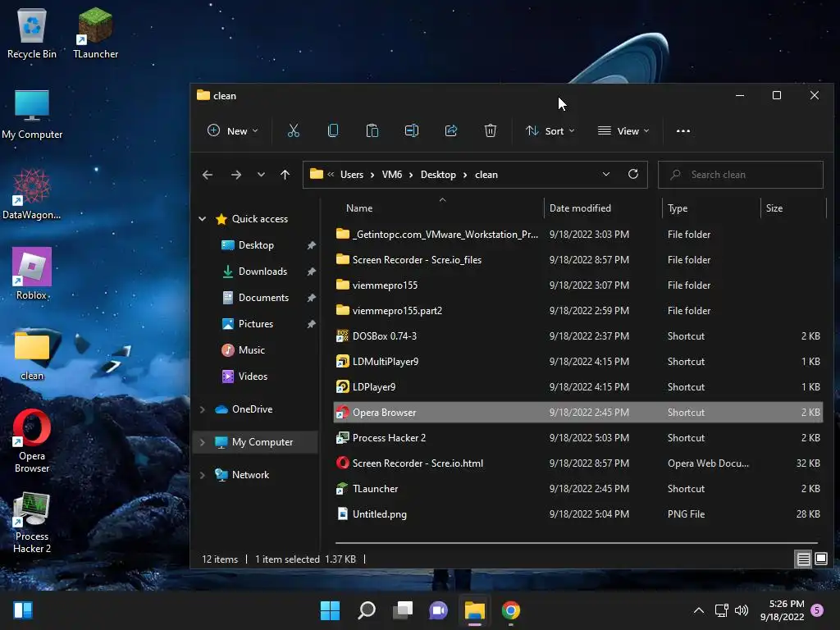The height and width of the screenshot is (630, 840).
Task: Open the New item dropdown
Action: click(x=232, y=130)
